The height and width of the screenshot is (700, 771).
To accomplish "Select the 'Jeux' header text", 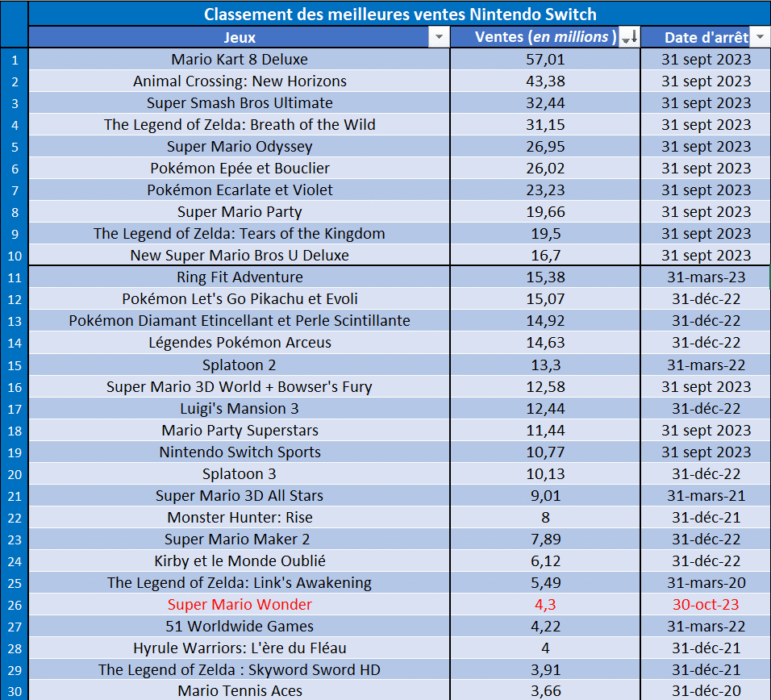I will click(x=240, y=37).
